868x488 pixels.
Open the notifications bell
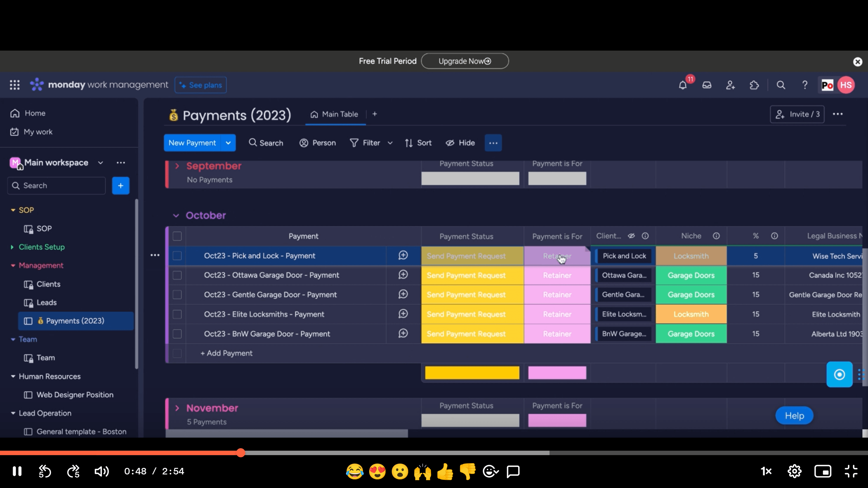point(683,85)
